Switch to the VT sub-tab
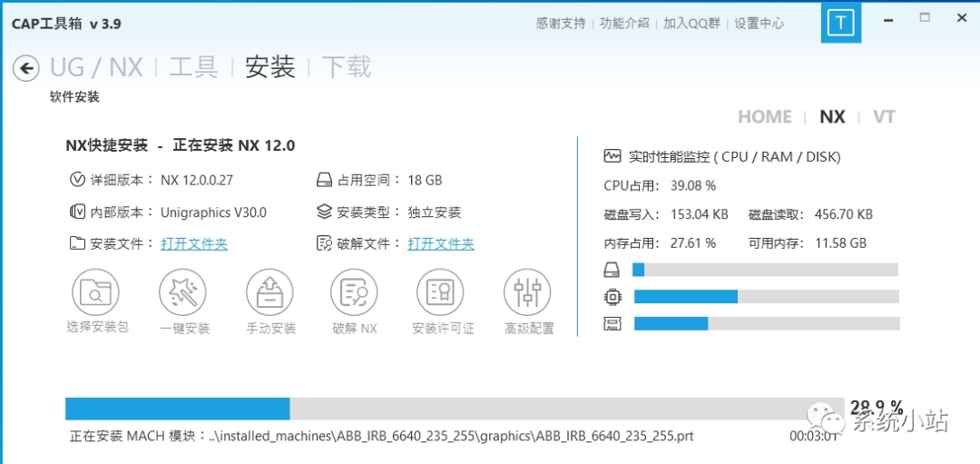This screenshot has width=980, height=464. pyautogui.click(x=884, y=117)
